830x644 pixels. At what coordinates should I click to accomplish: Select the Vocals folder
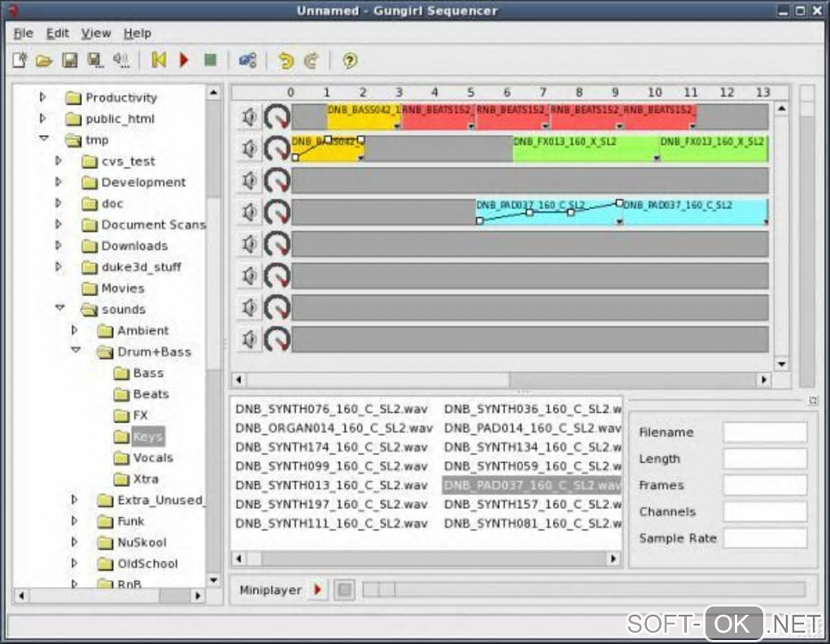(153, 457)
